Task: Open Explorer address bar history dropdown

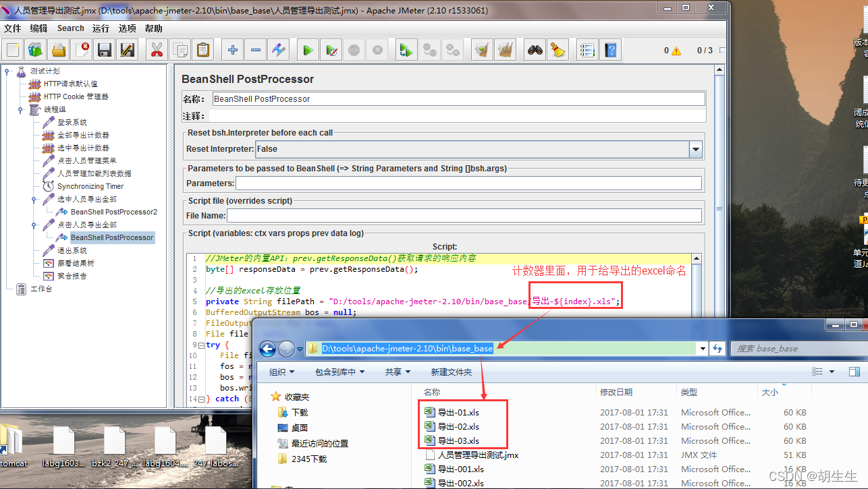Action: pos(703,349)
